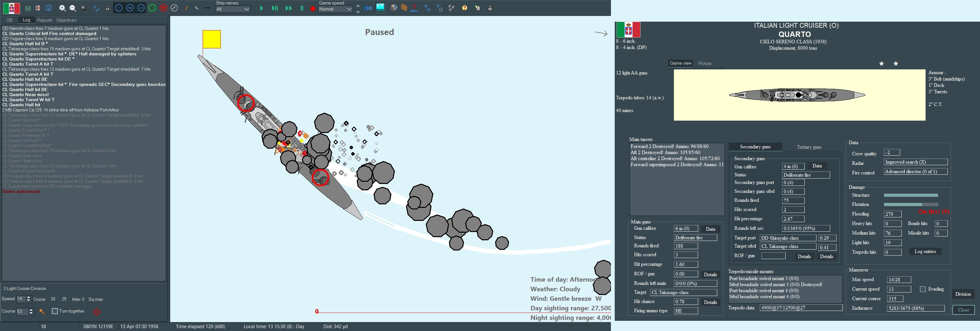Click the Current speed input field
Viewport: 980px width, 331px height.
pos(899,289)
